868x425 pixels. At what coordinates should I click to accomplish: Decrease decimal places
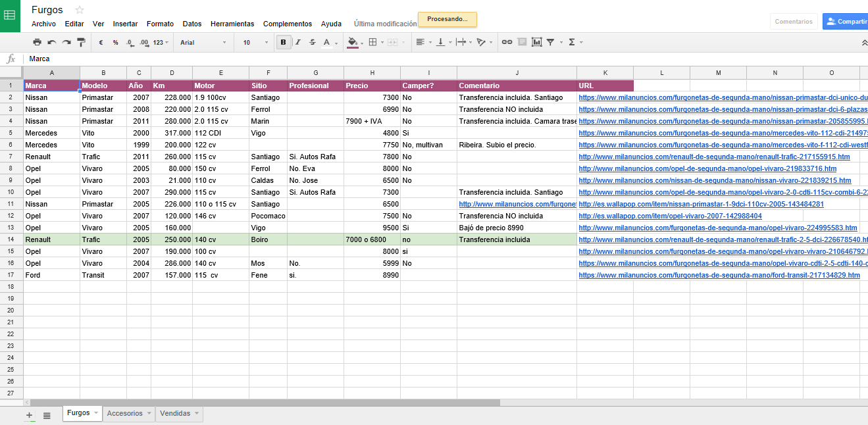click(130, 42)
